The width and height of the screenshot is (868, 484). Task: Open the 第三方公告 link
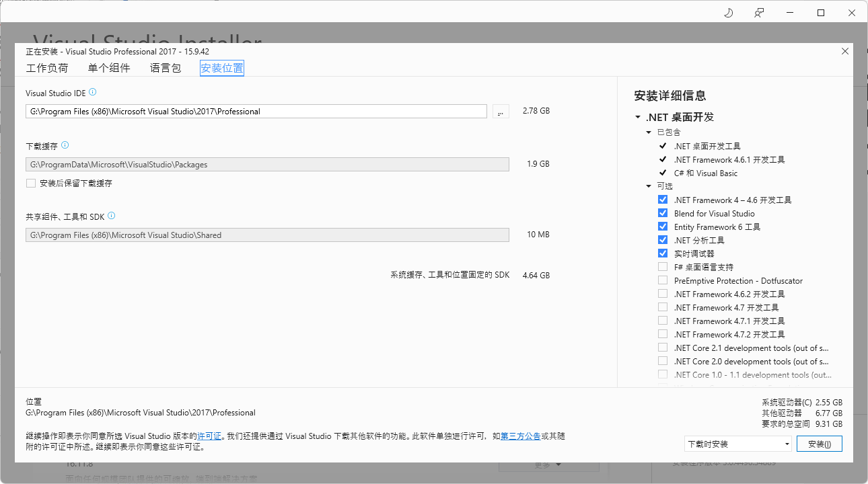520,436
